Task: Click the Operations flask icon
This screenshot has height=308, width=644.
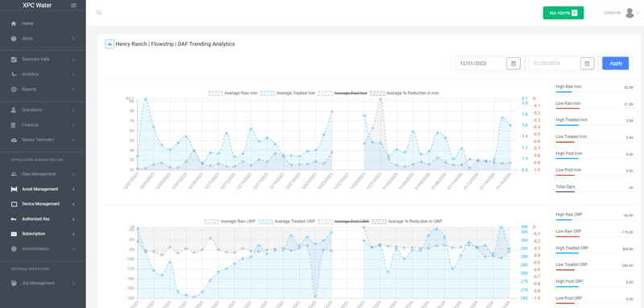Action: point(14,110)
